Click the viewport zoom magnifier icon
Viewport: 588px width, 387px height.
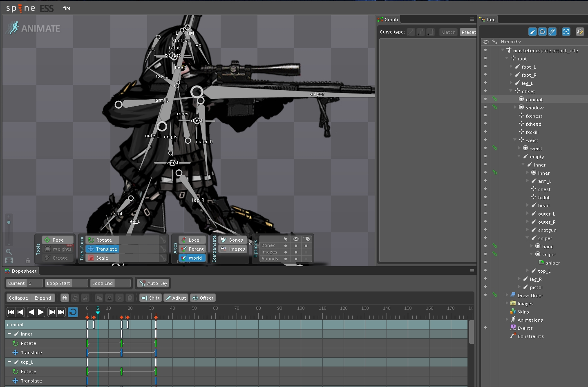coord(9,252)
